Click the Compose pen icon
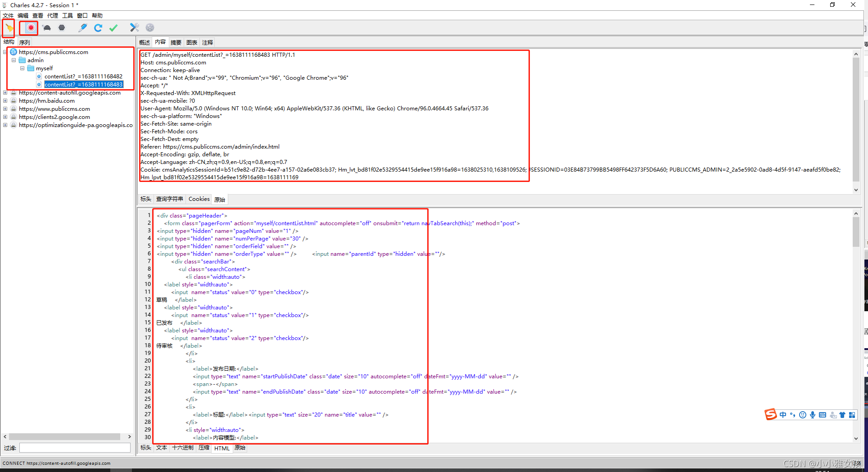Screen dimensions: 868x472 pyautogui.click(x=83, y=28)
